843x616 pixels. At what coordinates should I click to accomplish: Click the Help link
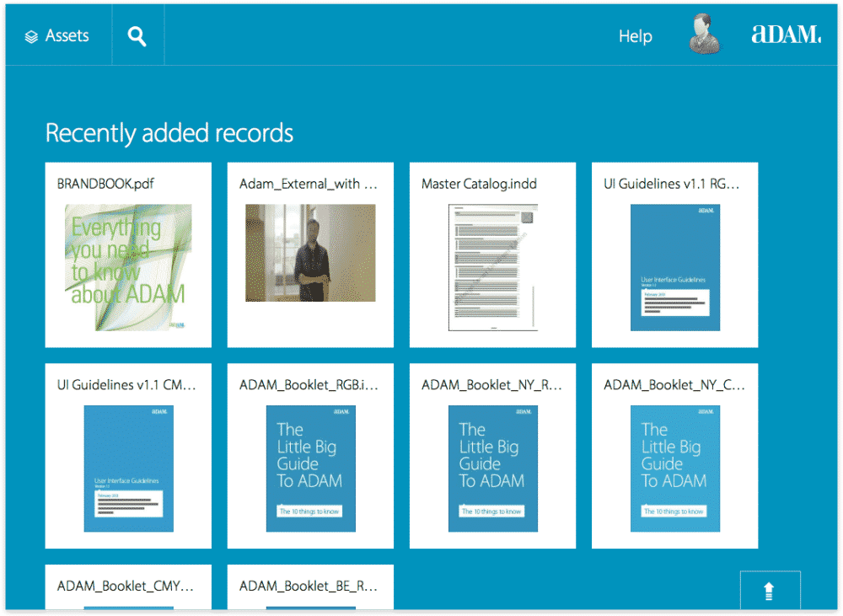pos(635,35)
